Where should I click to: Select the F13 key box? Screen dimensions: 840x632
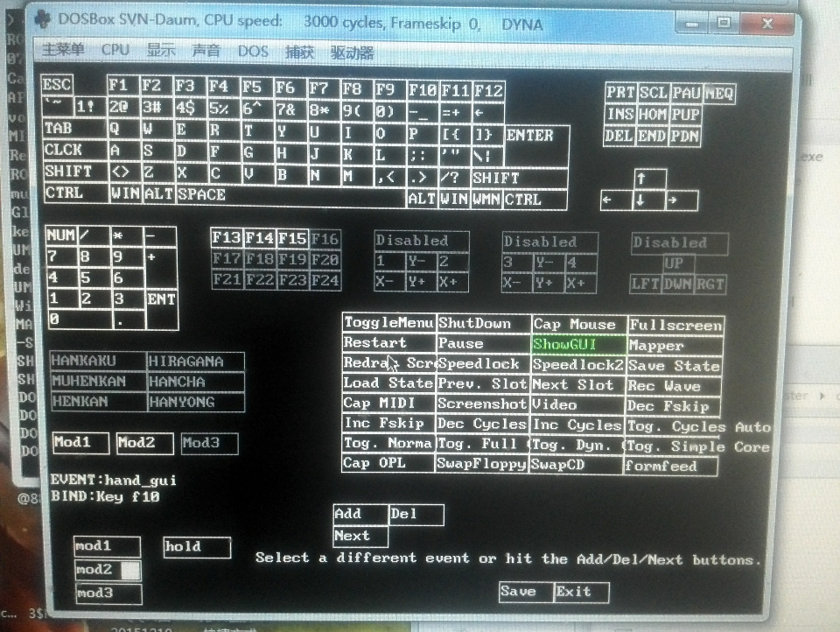click(x=227, y=237)
